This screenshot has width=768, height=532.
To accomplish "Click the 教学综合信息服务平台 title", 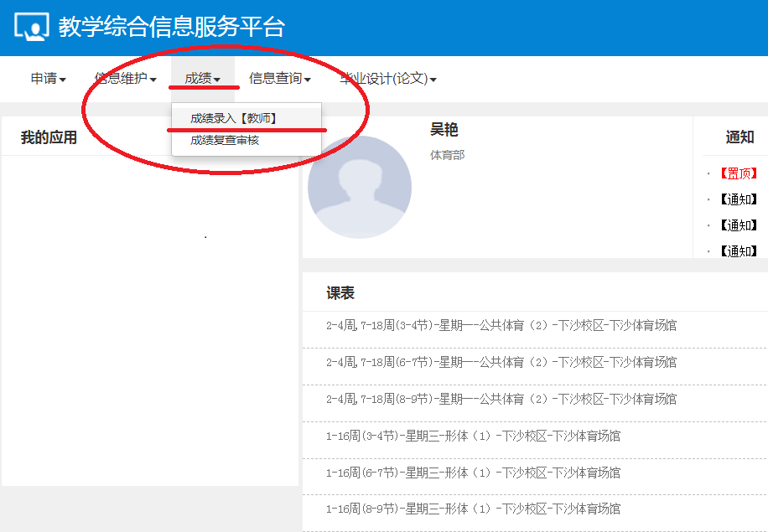I will point(171,27).
